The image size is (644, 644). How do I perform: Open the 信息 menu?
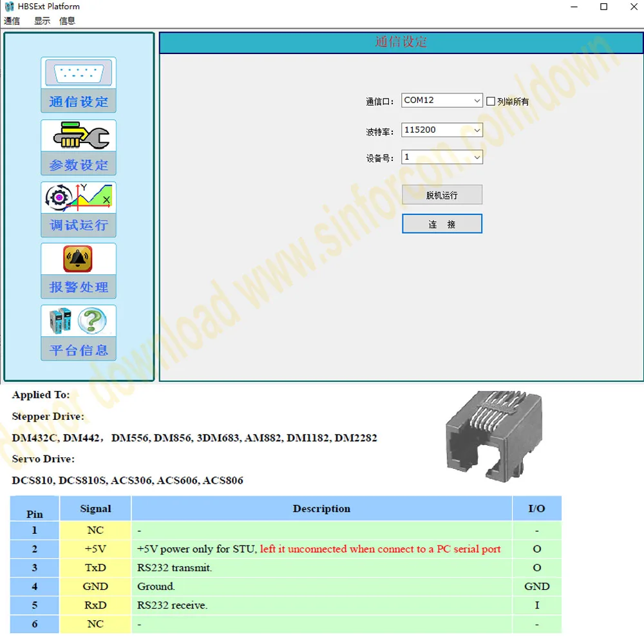(67, 21)
